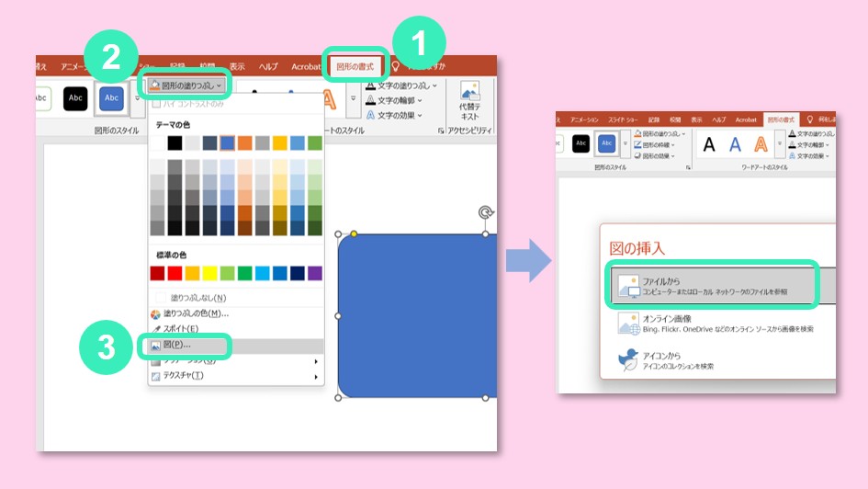Expand shape styles gallery in right window
Image resolution: width=868 pixels, height=489 pixels.
point(626,143)
